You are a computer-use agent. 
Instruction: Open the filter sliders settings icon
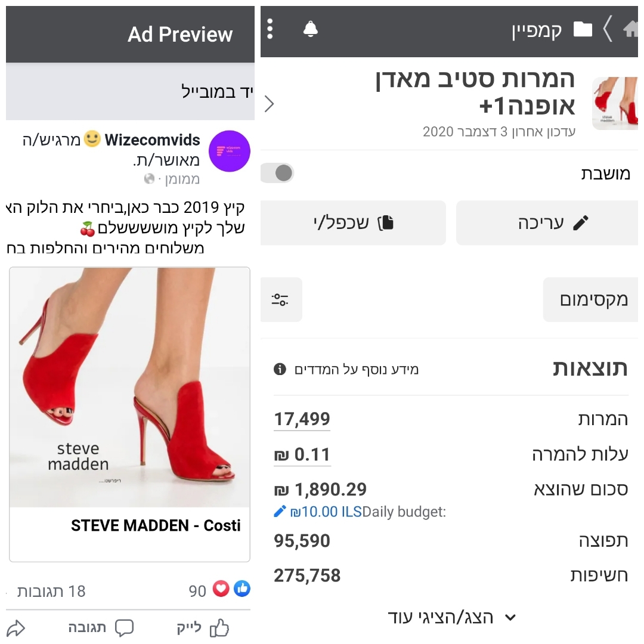coord(281,299)
